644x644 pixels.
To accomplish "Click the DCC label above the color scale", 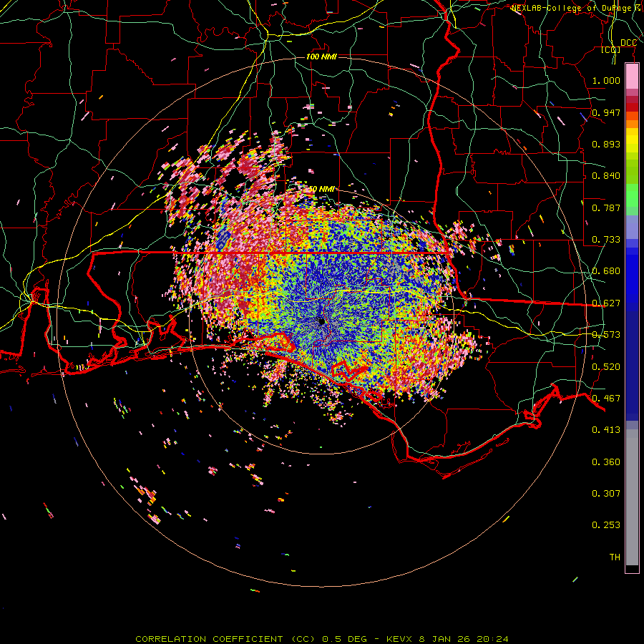I will 628,43.
